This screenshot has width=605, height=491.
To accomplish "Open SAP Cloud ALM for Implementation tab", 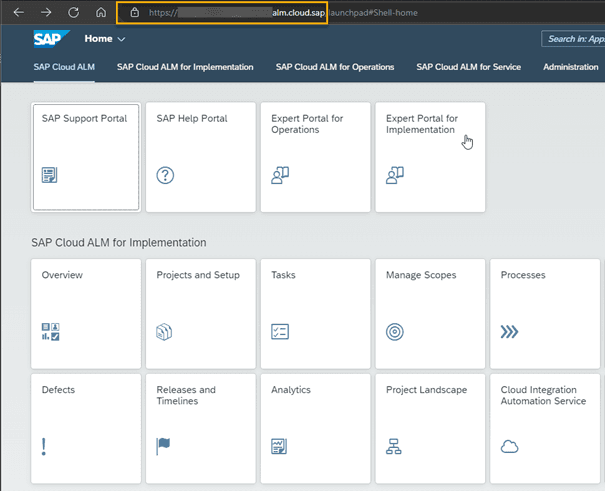I will point(185,67).
